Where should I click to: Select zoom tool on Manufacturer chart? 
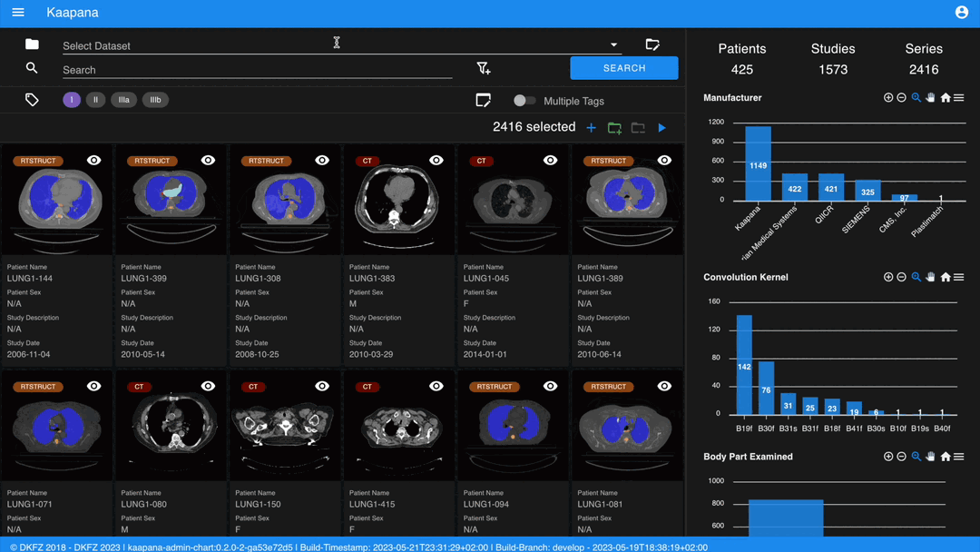click(916, 97)
